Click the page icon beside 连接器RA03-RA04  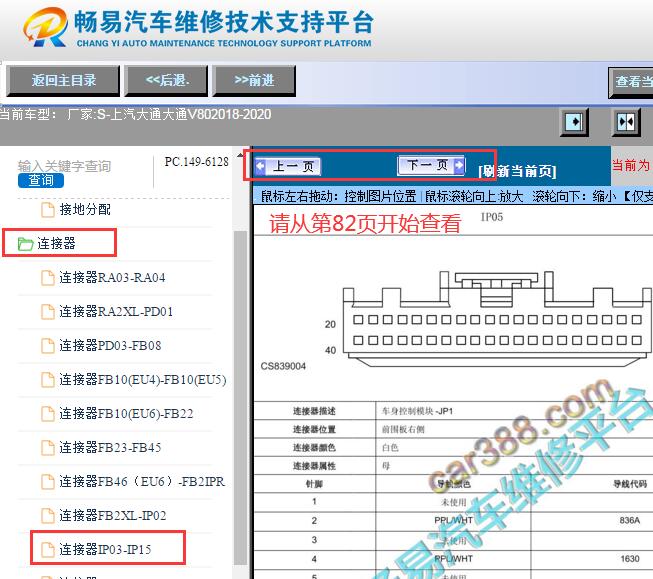click(x=48, y=278)
